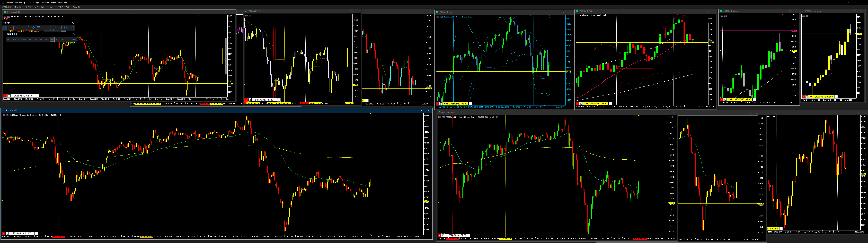This screenshot has width=868, height=243.
Task: Click red plus button in H1 chart
Action: click(246, 100)
